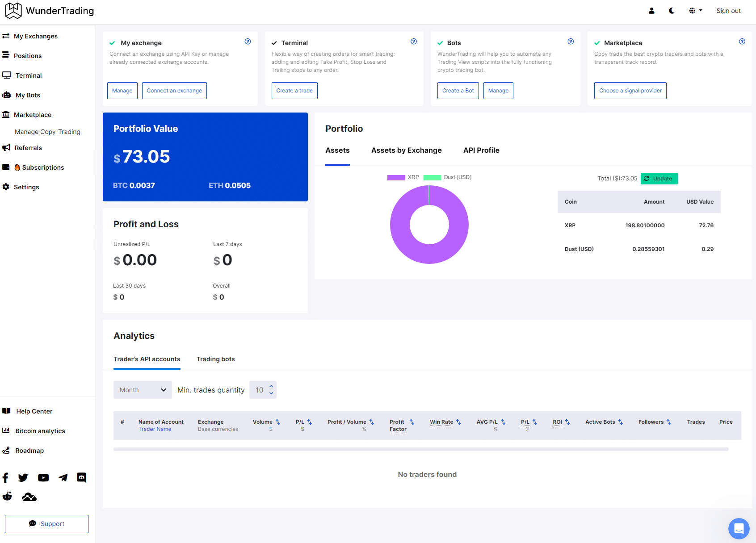Image resolution: width=756 pixels, height=543 pixels.
Task: Click Manage in Bots card
Action: 498,91
